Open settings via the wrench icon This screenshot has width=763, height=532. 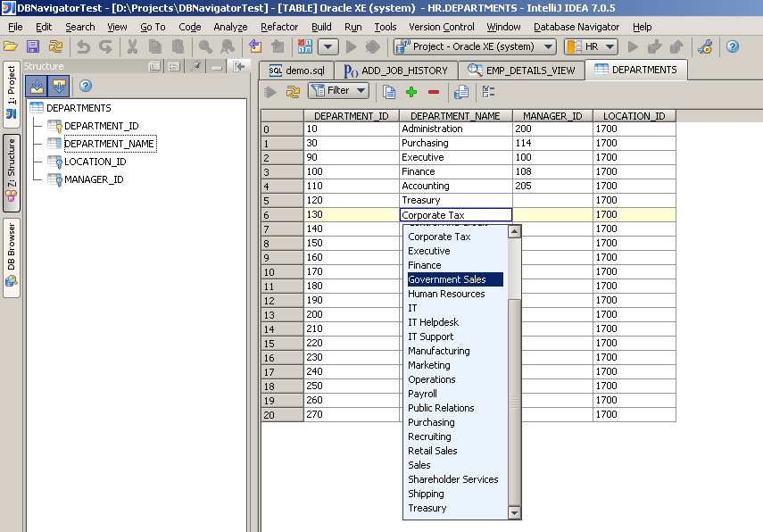coord(705,46)
